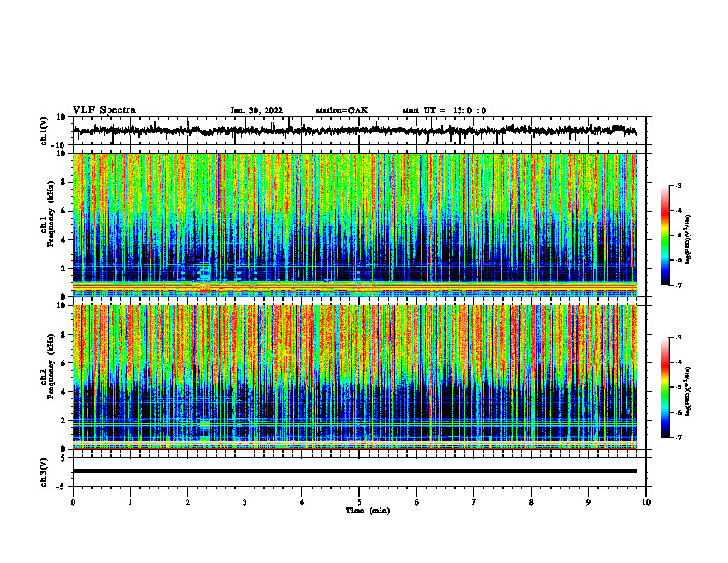Click the "-3" label on ch.2 colorbar
The image size is (728, 563).
[x=677, y=338]
